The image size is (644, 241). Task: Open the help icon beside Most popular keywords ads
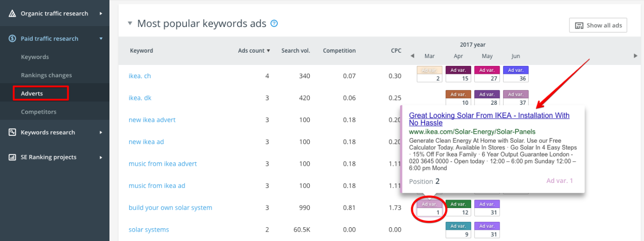[274, 23]
